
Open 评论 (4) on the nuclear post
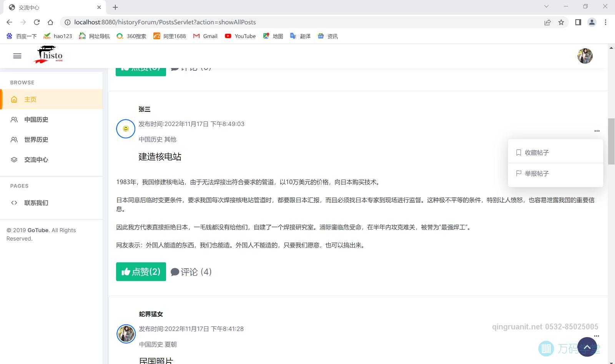pos(191,272)
